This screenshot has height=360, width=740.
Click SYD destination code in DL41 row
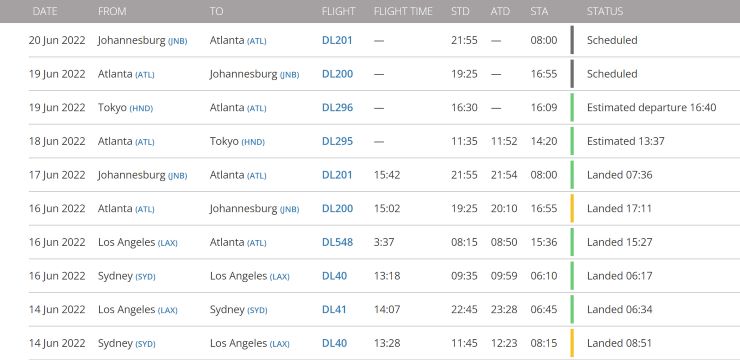pos(257,310)
